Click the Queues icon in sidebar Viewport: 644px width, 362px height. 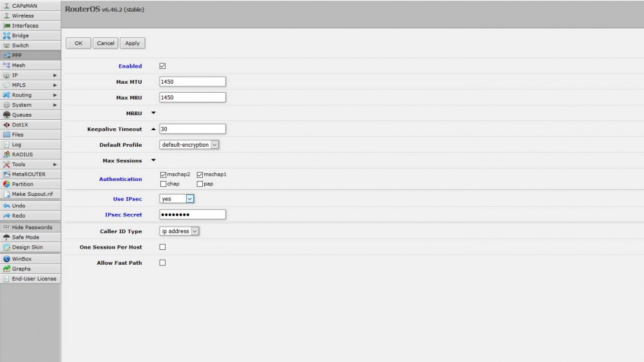[x=6, y=115]
